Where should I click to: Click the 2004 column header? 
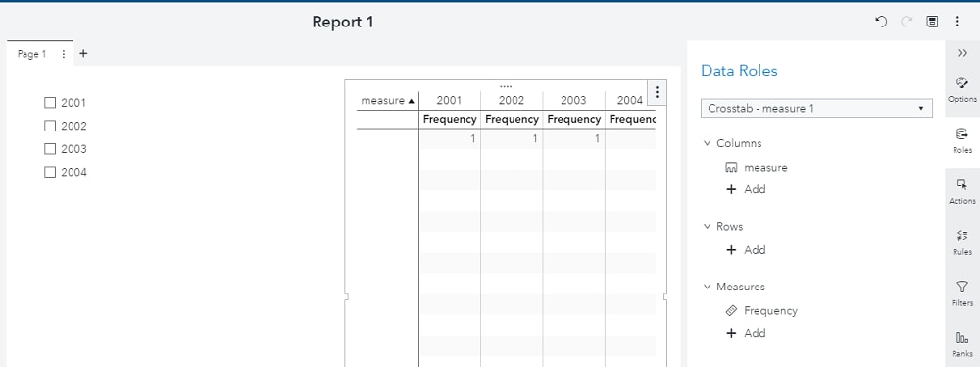(629, 100)
